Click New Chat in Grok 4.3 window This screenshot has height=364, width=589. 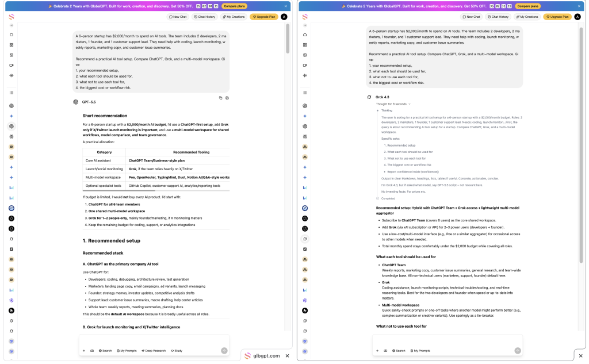(x=471, y=17)
